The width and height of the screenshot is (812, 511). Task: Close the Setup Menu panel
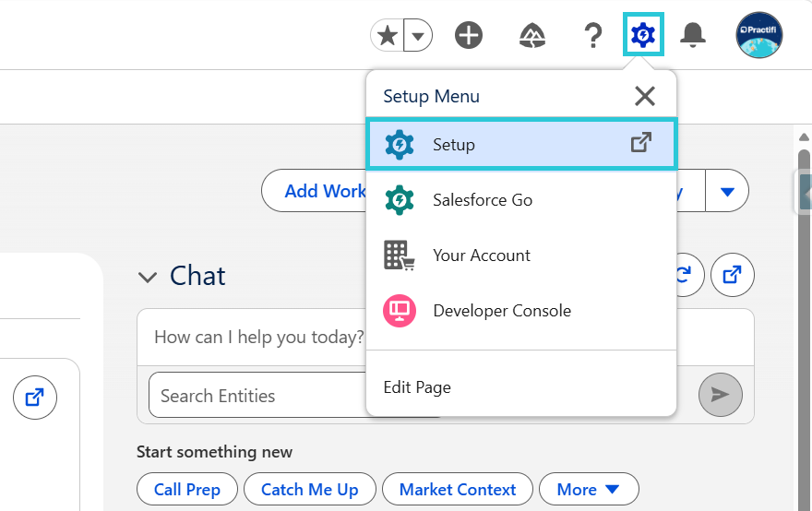645,96
